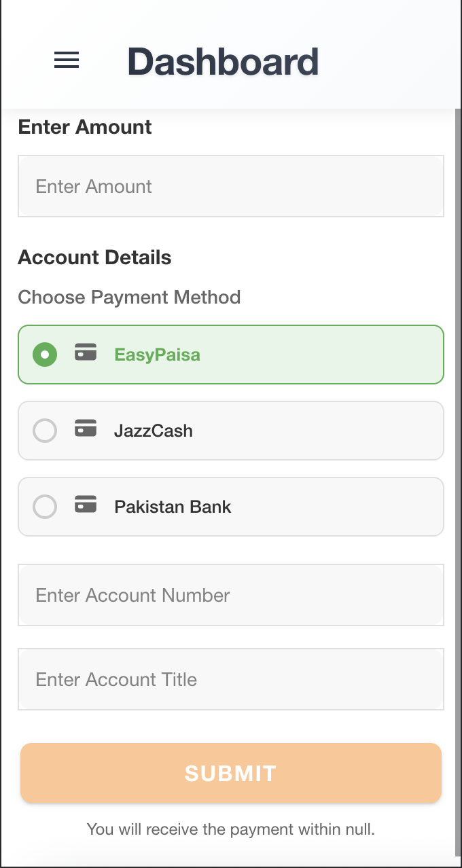Focus the Enter Amount input field
The height and width of the screenshot is (868, 462).
tap(231, 186)
